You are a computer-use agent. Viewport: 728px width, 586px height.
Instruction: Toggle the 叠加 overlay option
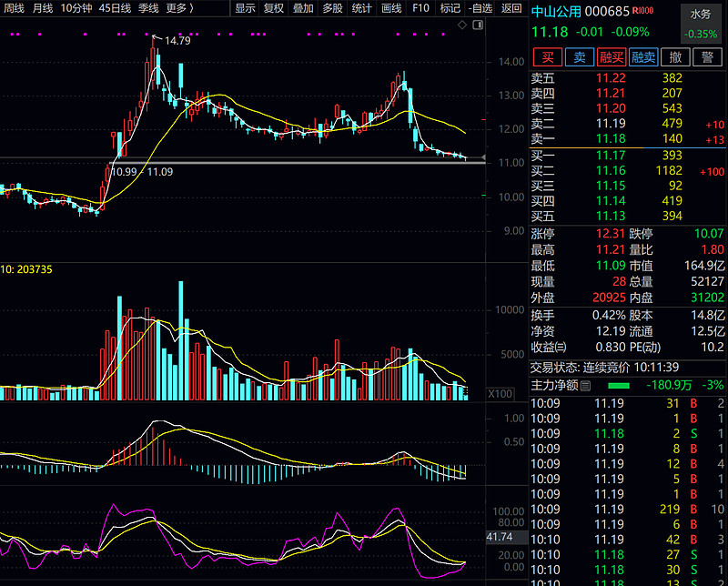click(302, 8)
